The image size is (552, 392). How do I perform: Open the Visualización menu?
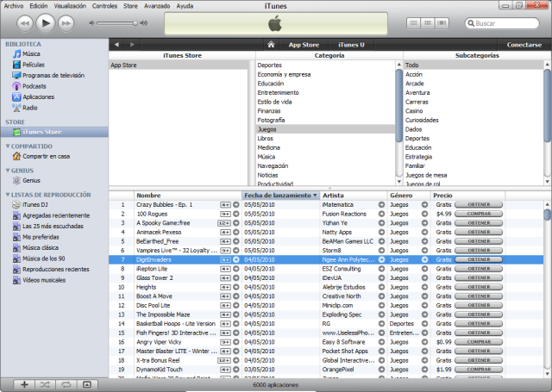click(x=70, y=6)
